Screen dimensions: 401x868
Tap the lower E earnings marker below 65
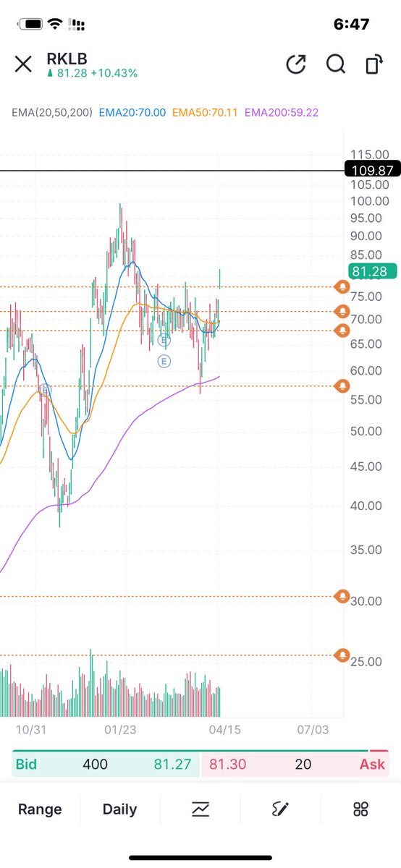click(164, 360)
